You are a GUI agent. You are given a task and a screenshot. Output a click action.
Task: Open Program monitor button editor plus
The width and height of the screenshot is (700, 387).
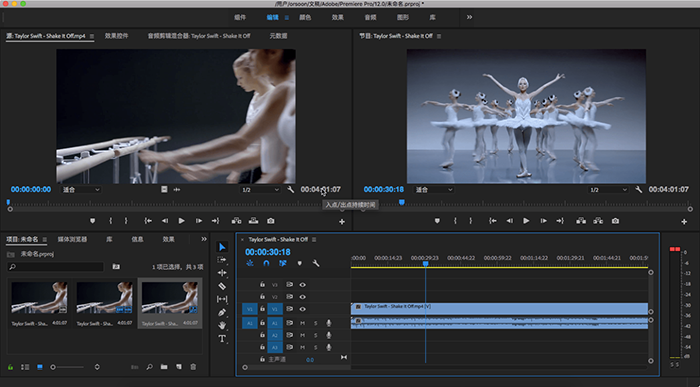point(684,222)
